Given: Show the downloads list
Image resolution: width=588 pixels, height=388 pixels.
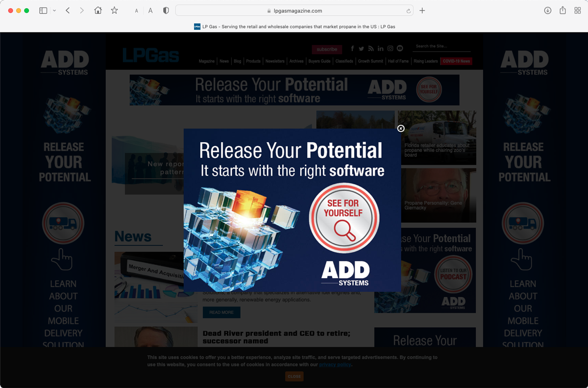Looking at the screenshot, I should 548,11.
